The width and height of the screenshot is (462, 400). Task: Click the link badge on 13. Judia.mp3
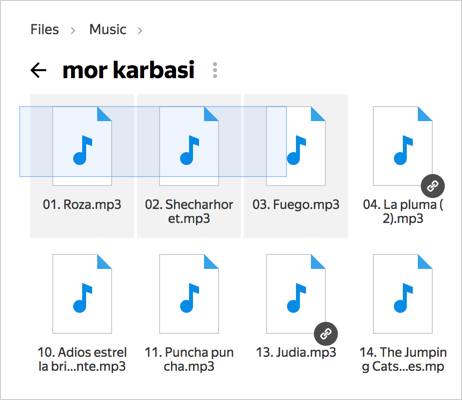(326, 334)
